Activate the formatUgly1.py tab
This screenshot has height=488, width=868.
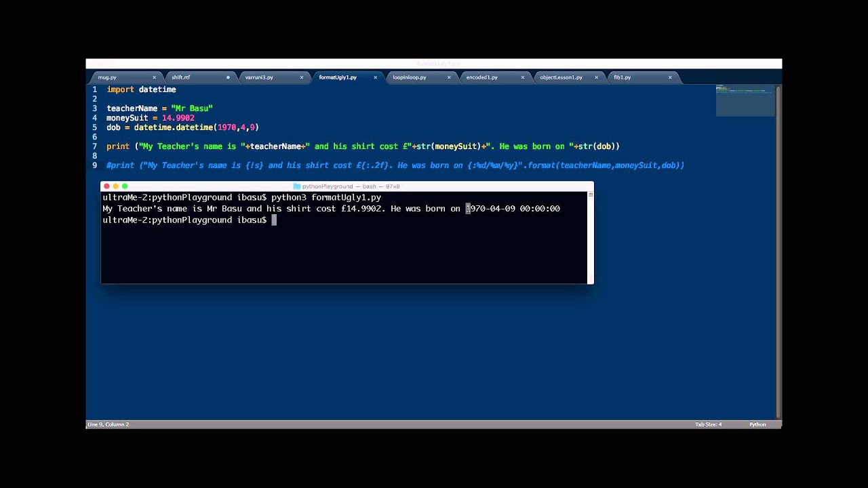pyautogui.click(x=338, y=77)
